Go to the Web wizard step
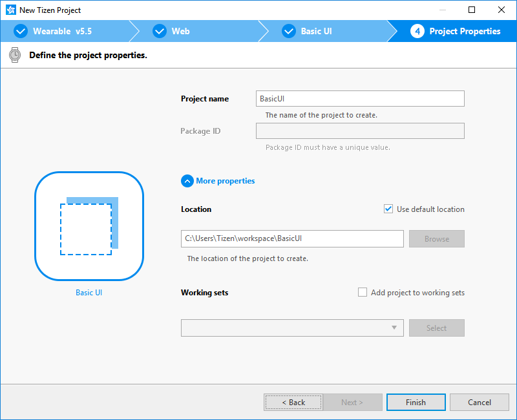 180,31
